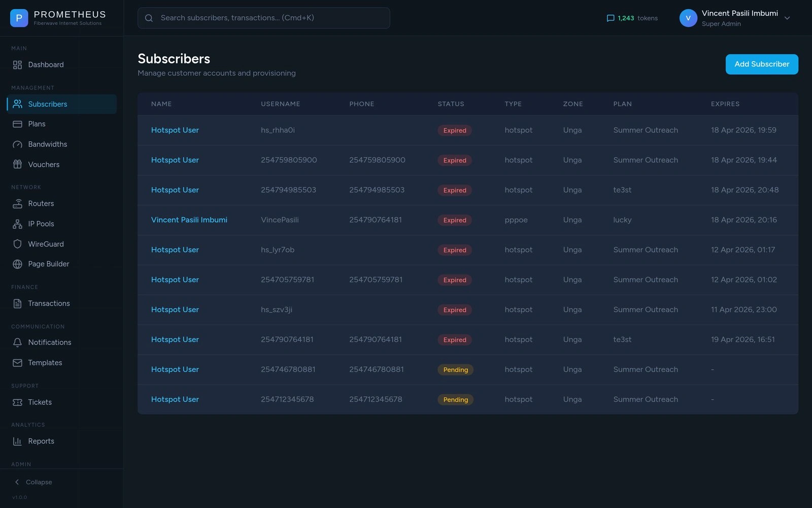Viewport: 812px width, 508px height.
Task: Open Bandwidths in the sidebar
Action: pos(62,144)
